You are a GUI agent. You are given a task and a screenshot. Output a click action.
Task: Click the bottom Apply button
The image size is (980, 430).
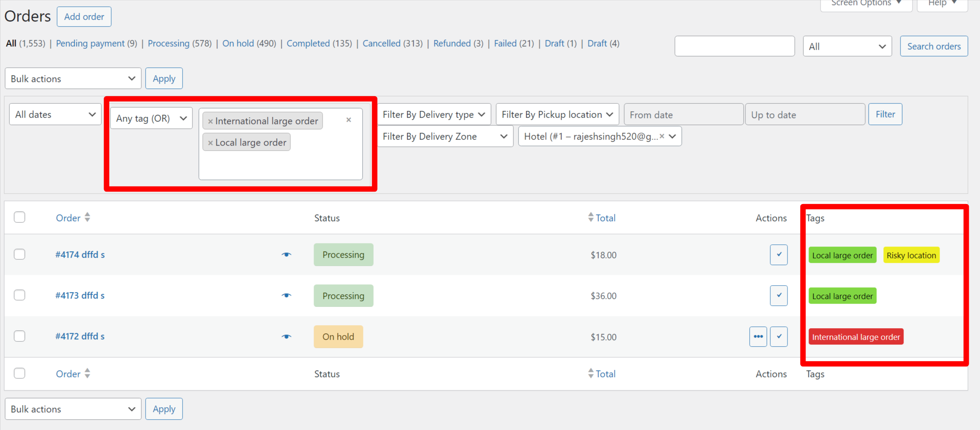pyautogui.click(x=164, y=409)
